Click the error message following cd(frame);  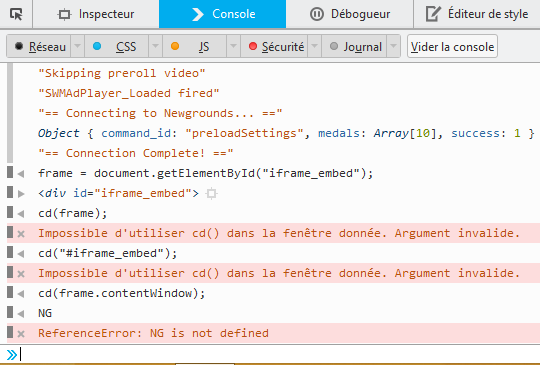tap(279, 233)
